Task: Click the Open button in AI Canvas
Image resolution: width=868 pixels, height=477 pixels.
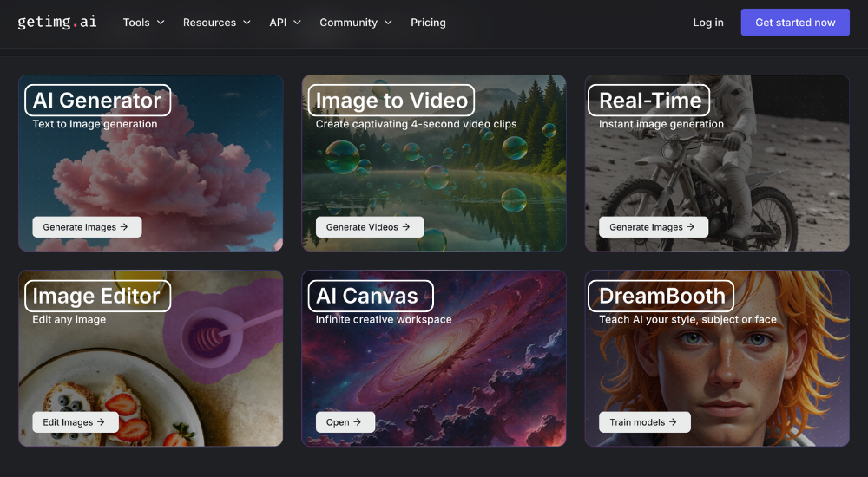Action: point(345,422)
